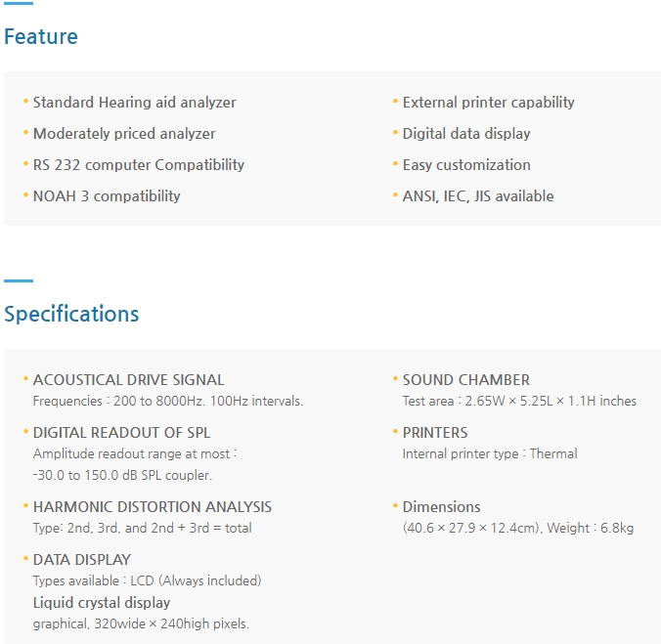The width and height of the screenshot is (661, 644).
Task: Select RS 232 computer Compatibility feature
Action: pos(139,165)
